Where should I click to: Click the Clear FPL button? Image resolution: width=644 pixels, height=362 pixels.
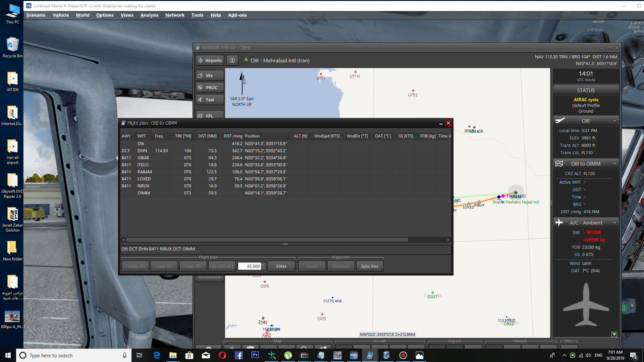click(x=193, y=266)
